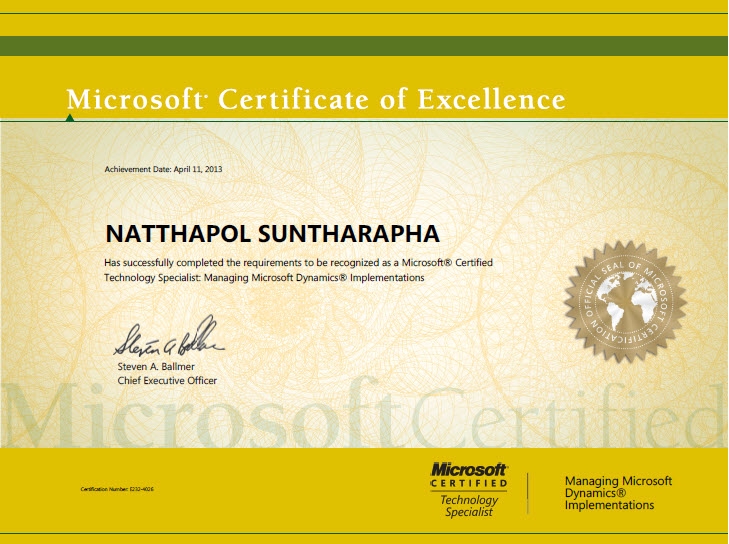Screen dimensions: 729x544
Task: Click footer text "Managing Microsoft Dynamics® Implementations"
Action: (618, 493)
